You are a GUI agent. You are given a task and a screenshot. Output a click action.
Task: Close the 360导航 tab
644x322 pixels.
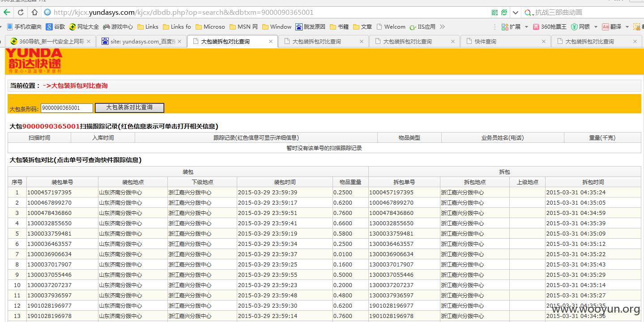89,42
